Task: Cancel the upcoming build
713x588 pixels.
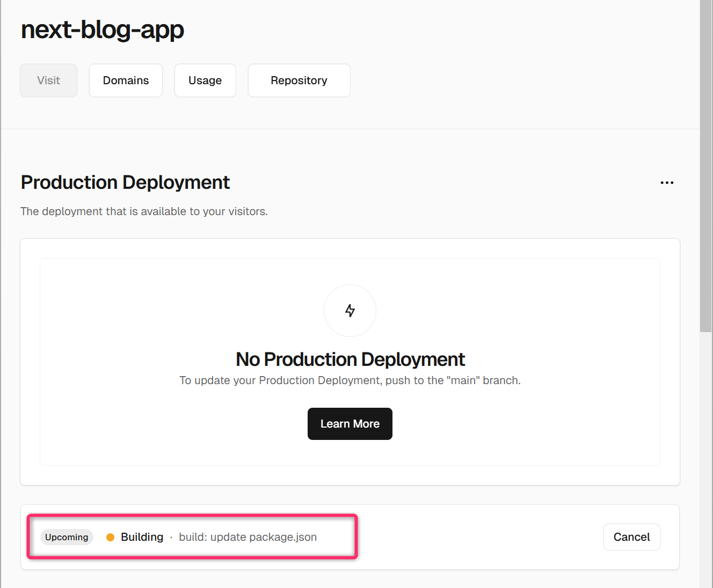Action: (631, 537)
